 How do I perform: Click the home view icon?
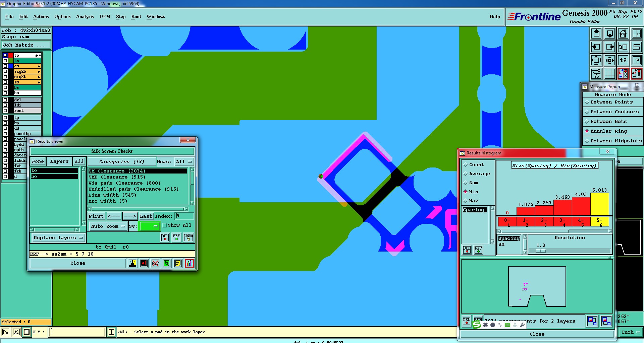[x=623, y=33]
